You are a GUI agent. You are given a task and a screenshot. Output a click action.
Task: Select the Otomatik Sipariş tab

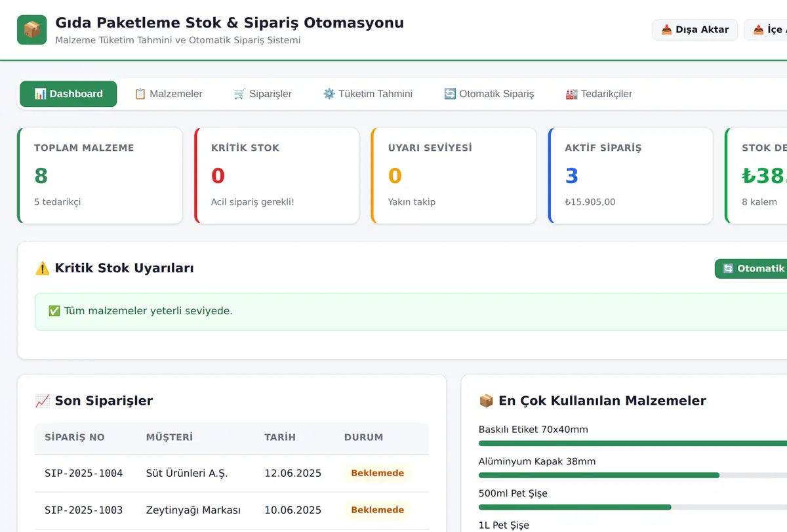click(489, 94)
